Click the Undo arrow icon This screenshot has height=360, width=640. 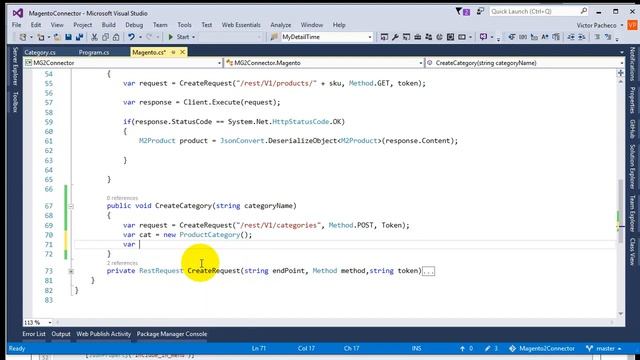[131, 37]
